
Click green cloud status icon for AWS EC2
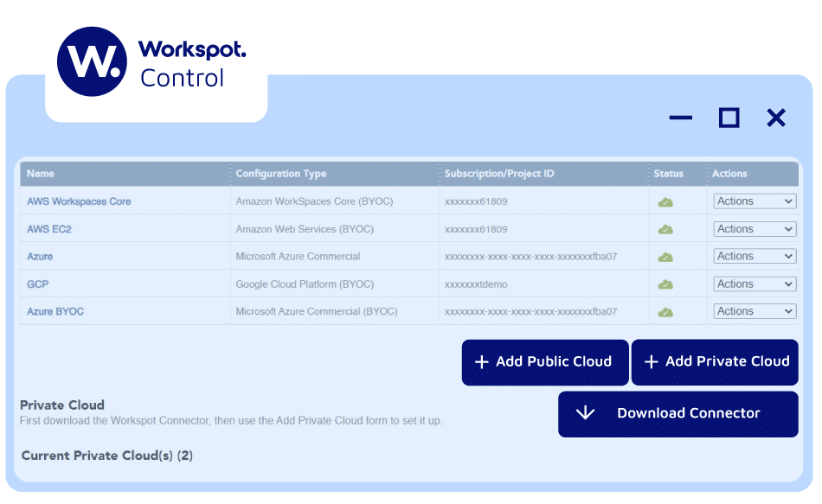coord(665,229)
